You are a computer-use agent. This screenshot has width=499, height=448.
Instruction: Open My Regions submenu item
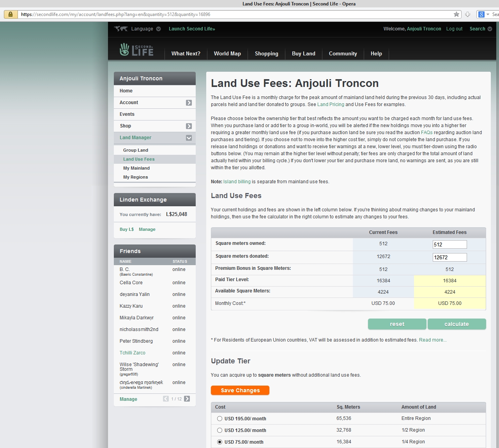[136, 177]
